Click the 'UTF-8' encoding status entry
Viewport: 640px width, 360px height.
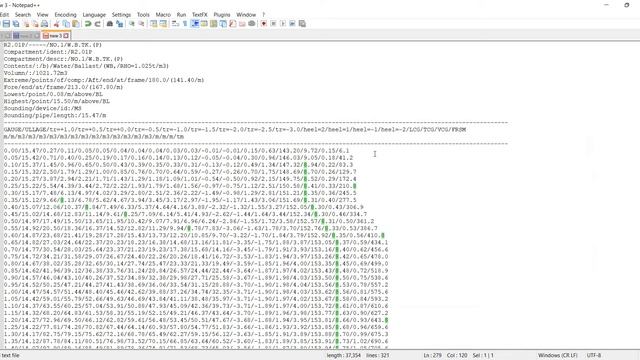pos(594,356)
